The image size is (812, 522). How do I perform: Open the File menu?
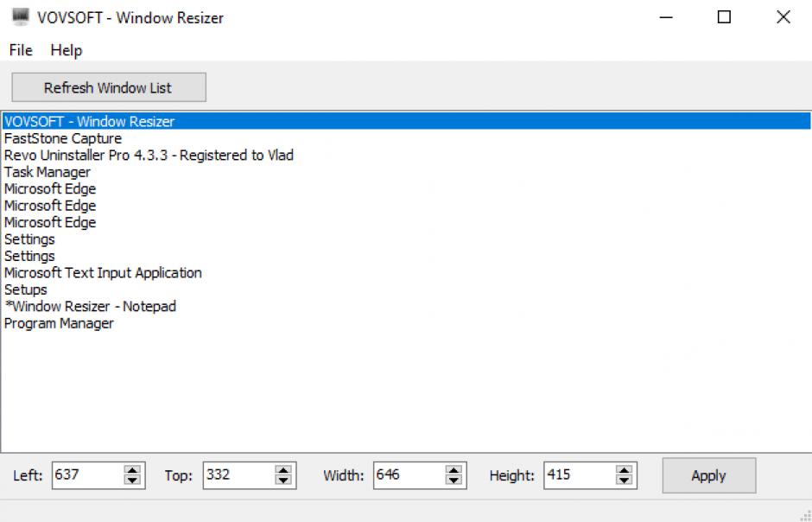[21, 50]
